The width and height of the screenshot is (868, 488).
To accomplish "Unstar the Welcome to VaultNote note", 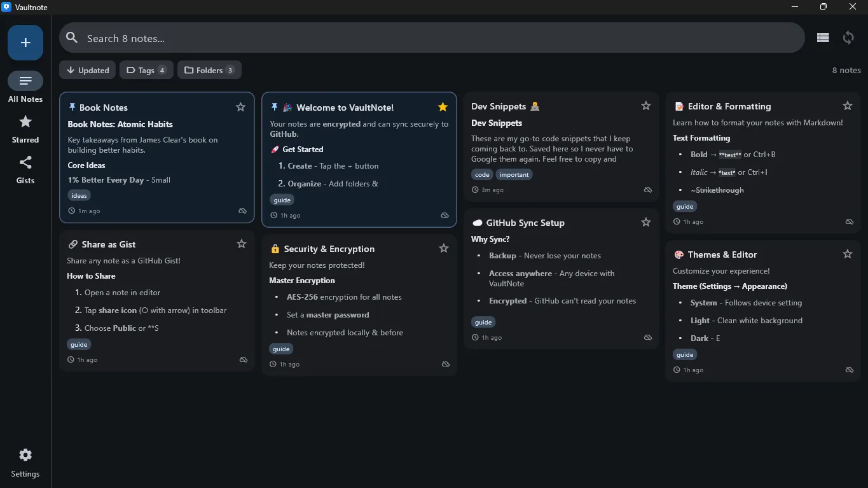I will point(443,107).
